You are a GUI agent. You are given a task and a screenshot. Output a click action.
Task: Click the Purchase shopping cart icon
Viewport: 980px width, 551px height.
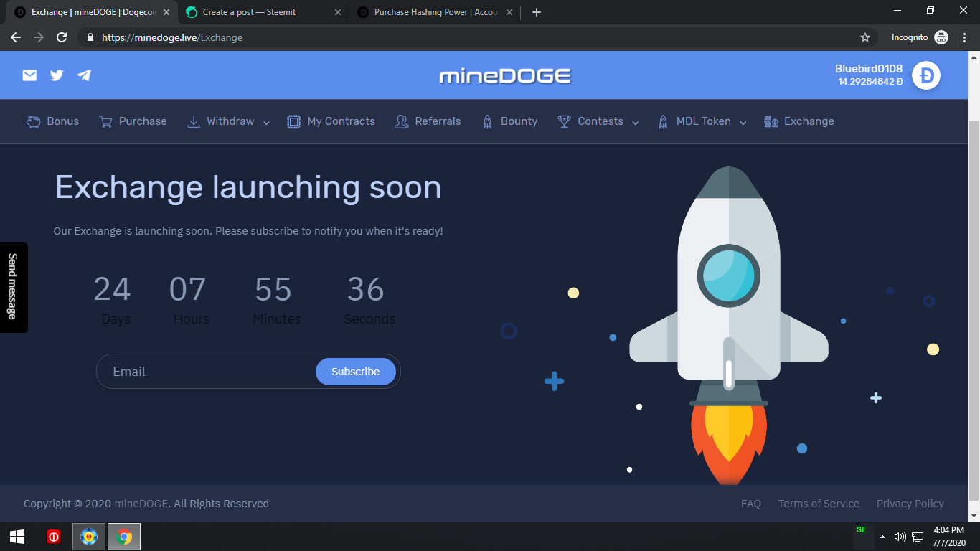[105, 121]
